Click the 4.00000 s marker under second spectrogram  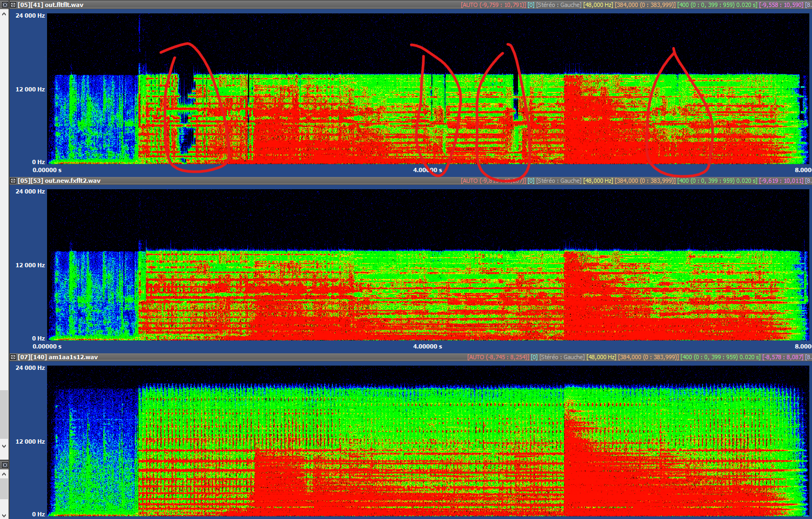tap(427, 346)
